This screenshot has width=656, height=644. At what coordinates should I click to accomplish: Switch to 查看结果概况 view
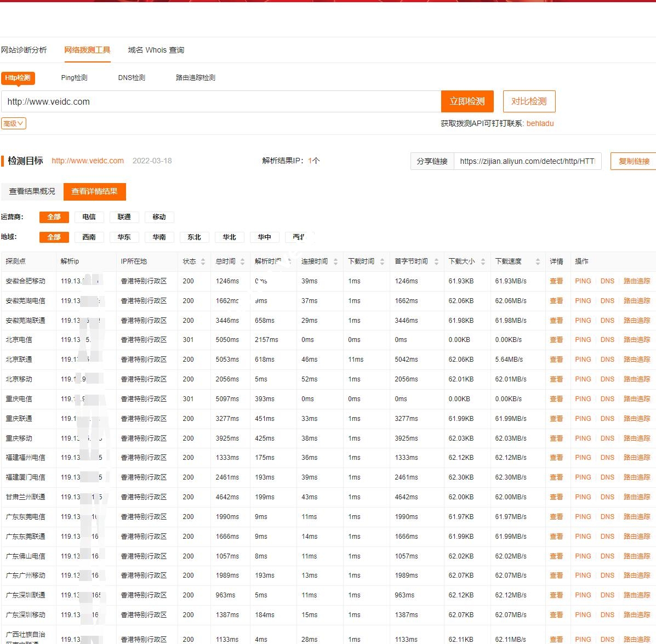click(32, 191)
